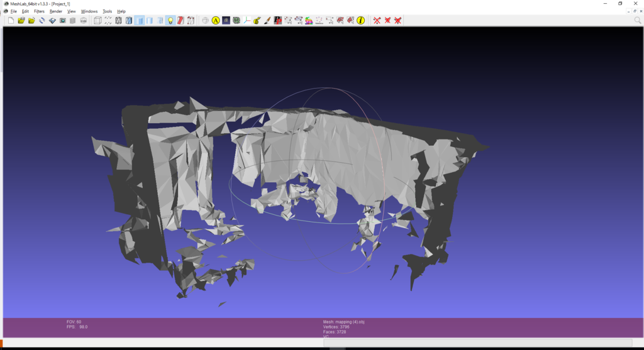The image size is (644, 350).
Task: Select vertices tool with cursor
Action: pos(288,21)
